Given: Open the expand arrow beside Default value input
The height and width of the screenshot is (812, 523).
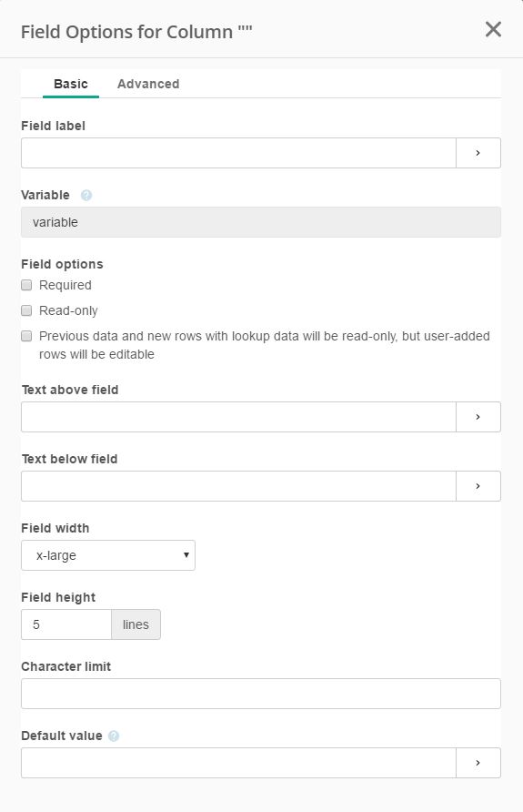Looking at the screenshot, I should [x=478, y=763].
